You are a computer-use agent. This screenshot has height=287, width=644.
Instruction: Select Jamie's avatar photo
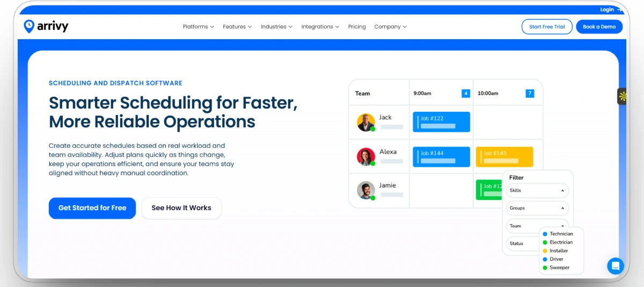click(366, 190)
